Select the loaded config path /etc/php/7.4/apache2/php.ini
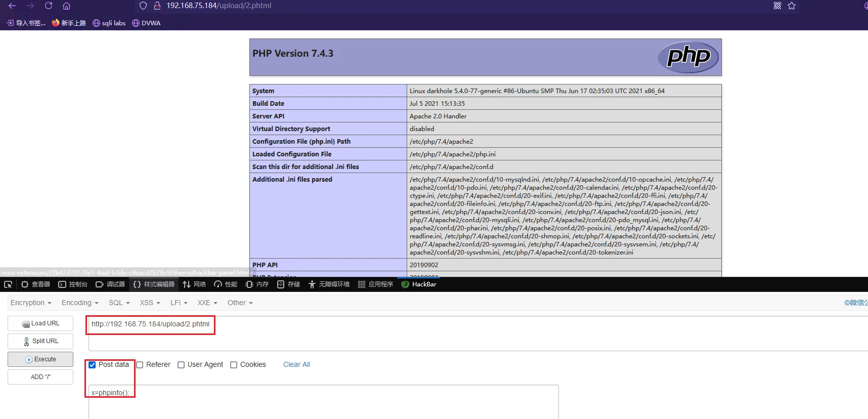 (x=452, y=154)
